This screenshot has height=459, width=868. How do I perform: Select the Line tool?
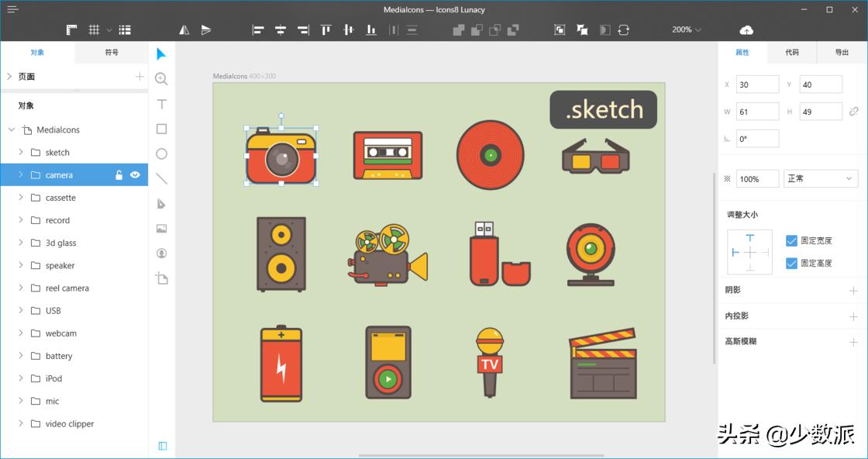(x=161, y=178)
